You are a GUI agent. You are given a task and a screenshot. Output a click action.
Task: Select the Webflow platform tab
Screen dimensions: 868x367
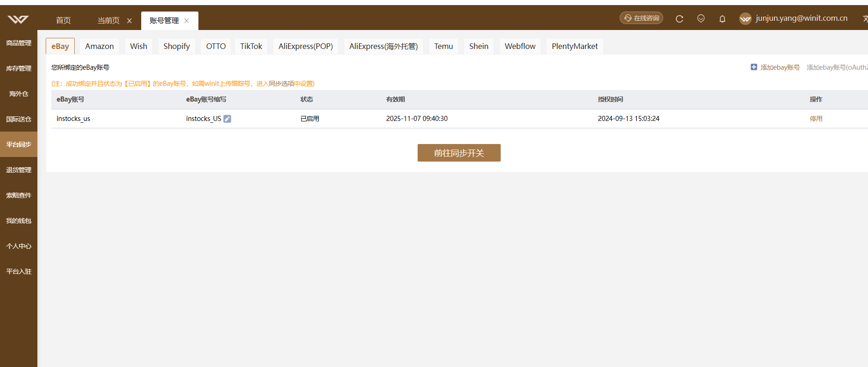coord(520,46)
